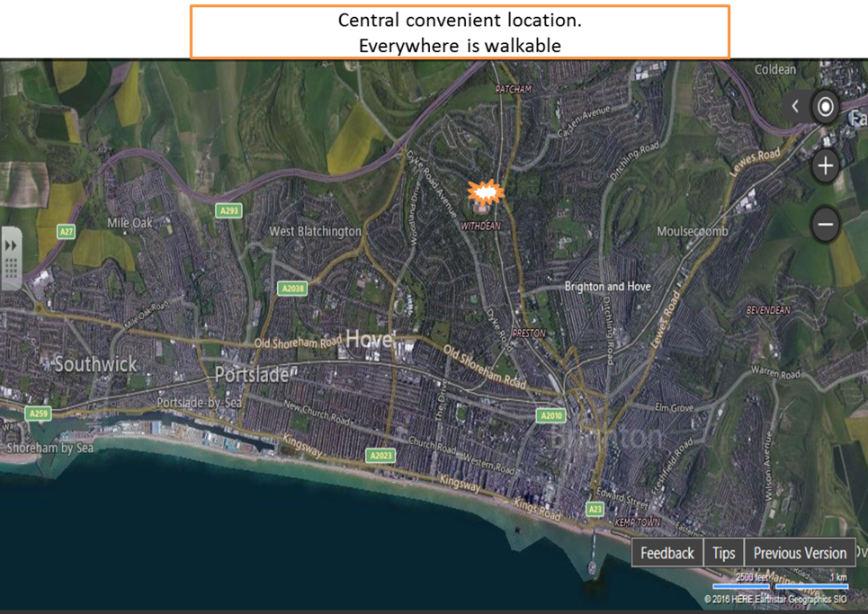The height and width of the screenshot is (614, 868).
Task: Select the Withdean label
Action: click(480, 226)
